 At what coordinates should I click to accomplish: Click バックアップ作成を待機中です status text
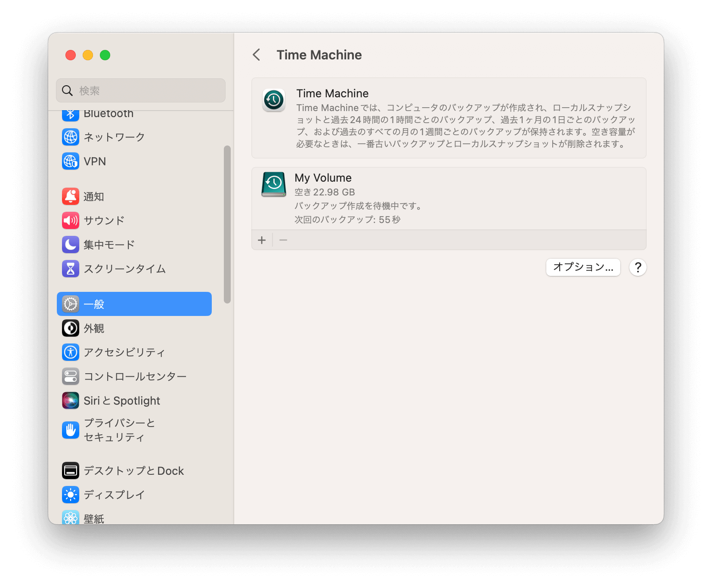pyautogui.click(x=358, y=206)
